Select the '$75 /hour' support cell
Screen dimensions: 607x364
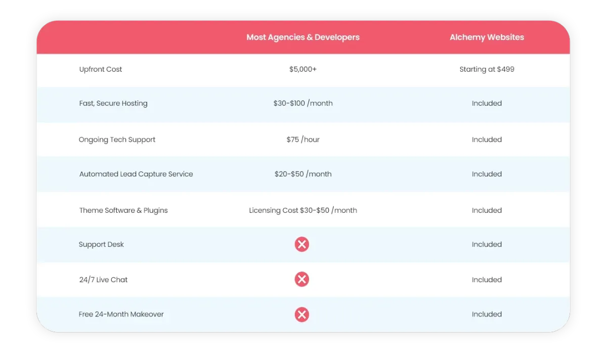(x=303, y=140)
